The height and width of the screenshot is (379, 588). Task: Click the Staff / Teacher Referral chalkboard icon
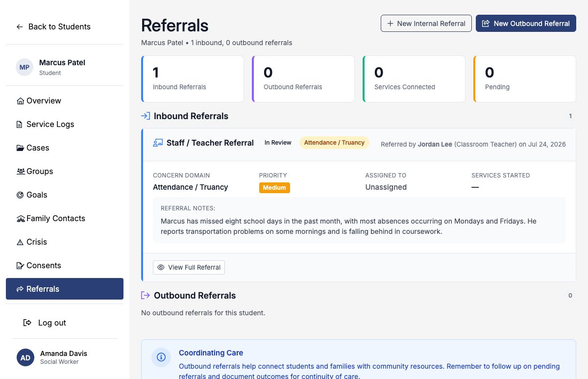pos(158,143)
